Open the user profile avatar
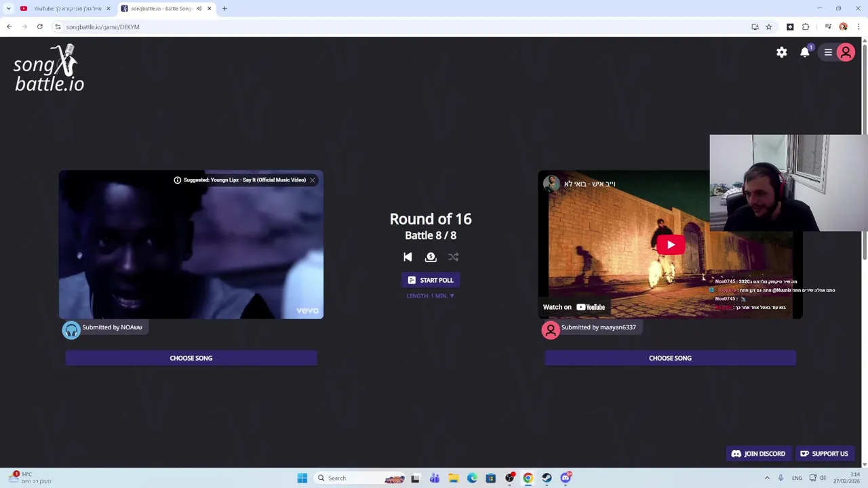Viewport: 868px width, 488px height. [846, 52]
